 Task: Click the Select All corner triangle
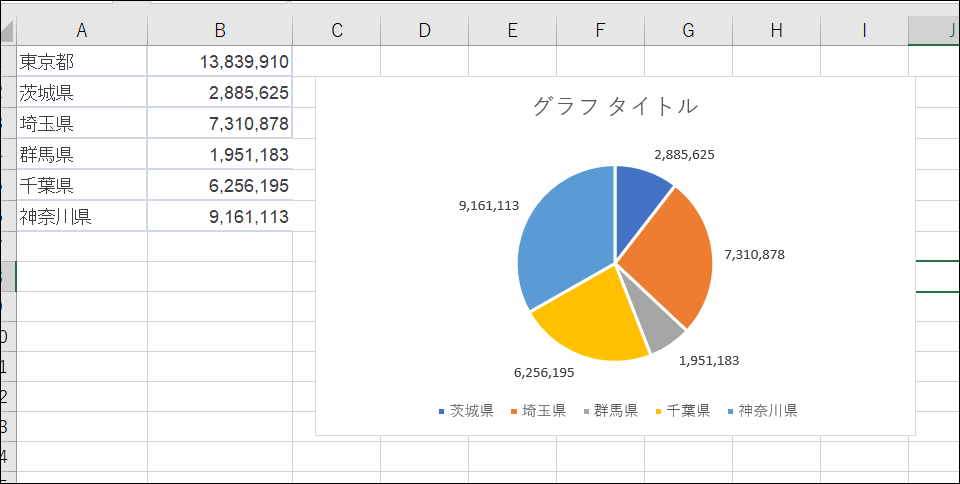coord(7,31)
